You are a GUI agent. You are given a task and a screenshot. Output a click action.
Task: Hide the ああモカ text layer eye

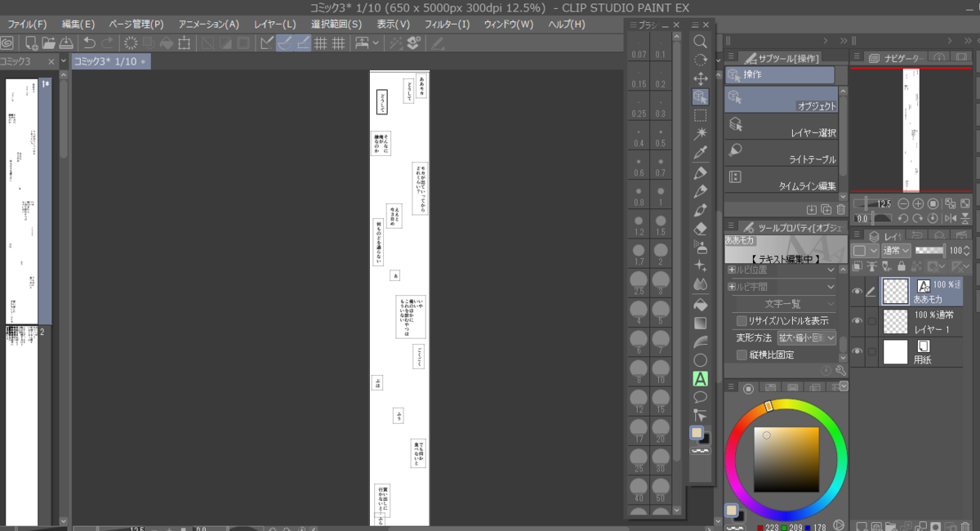click(857, 292)
